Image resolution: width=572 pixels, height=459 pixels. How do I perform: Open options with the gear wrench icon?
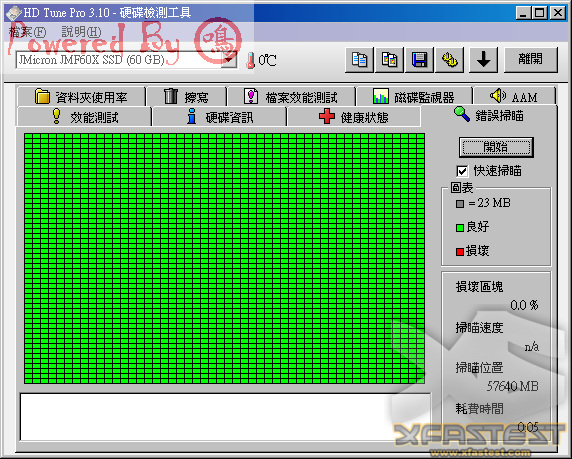tap(450, 59)
